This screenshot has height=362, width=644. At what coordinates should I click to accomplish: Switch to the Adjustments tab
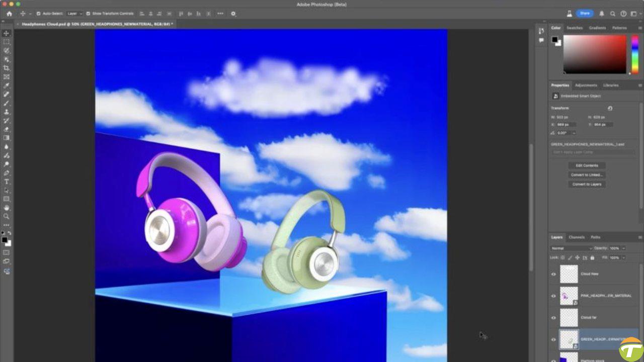(586, 85)
